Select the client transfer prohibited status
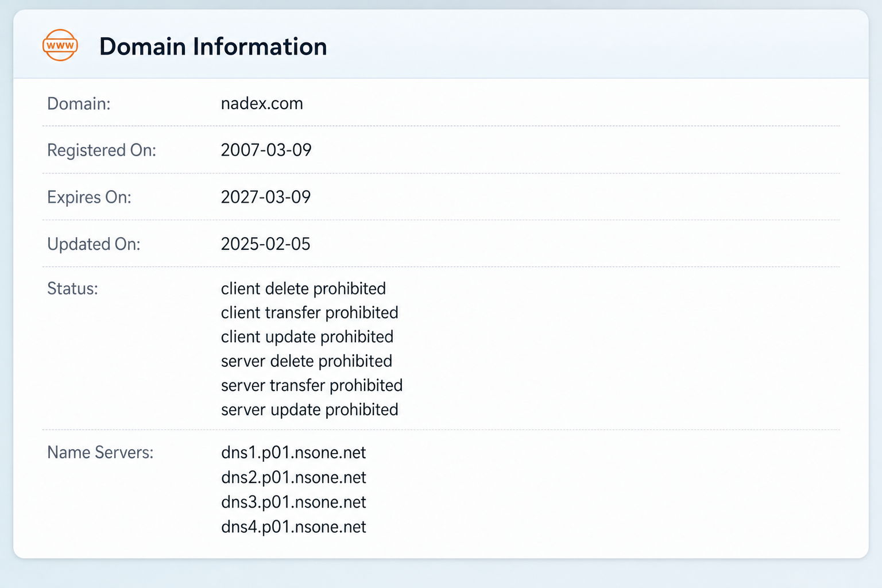 pos(310,312)
